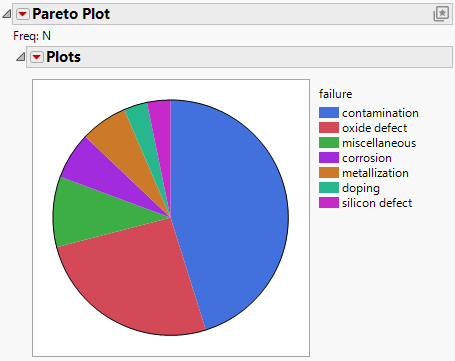Click the 'contamination' legend label

click(380, 113)
